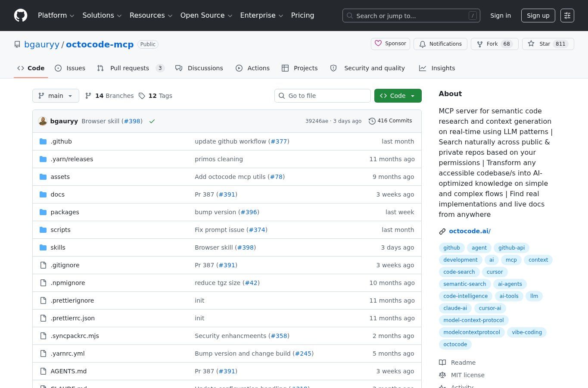Focus the Search or jump to field

[x=411, y=16]
